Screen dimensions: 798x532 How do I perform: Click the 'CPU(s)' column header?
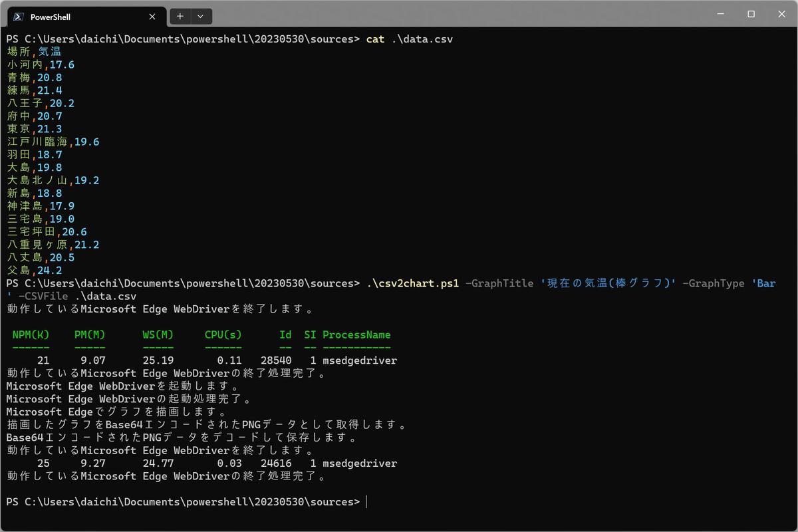pyautogui.click(x=223, y=334)
